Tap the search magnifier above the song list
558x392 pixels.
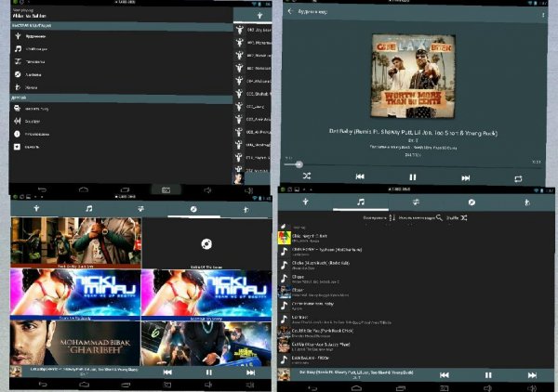(x=439, y=217)
